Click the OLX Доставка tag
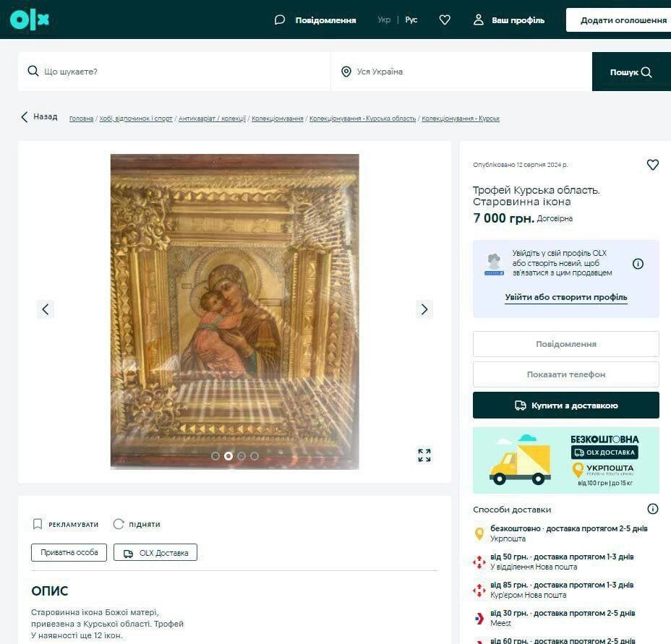 (155, 552)
